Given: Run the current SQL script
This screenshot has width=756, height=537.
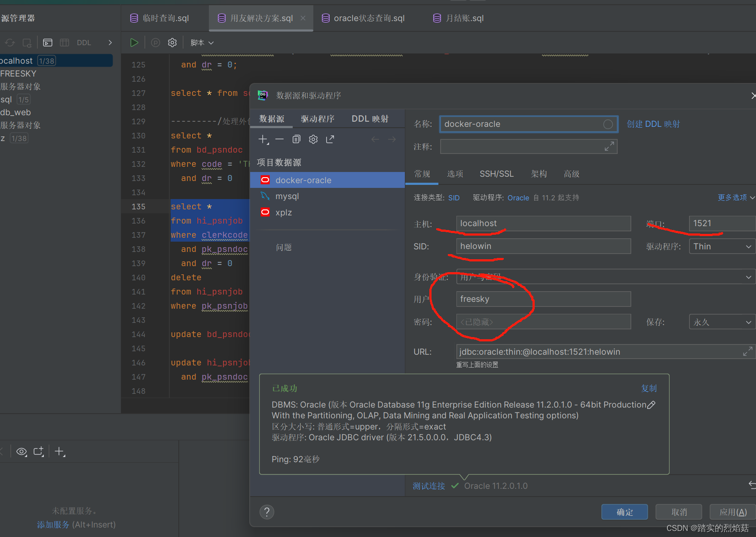Looking at the screenshot, I should click(134, 43).
